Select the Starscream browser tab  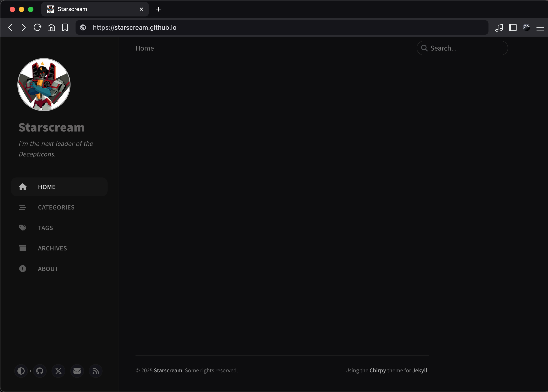tap(95, 9)
